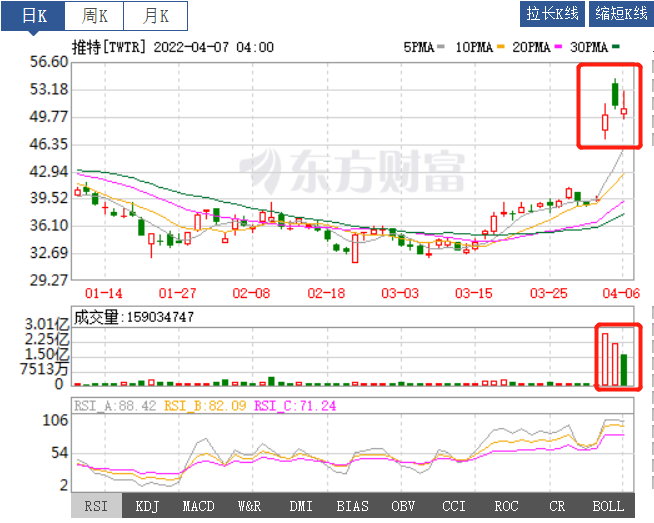Click the 03-25 date axis label

549,293
